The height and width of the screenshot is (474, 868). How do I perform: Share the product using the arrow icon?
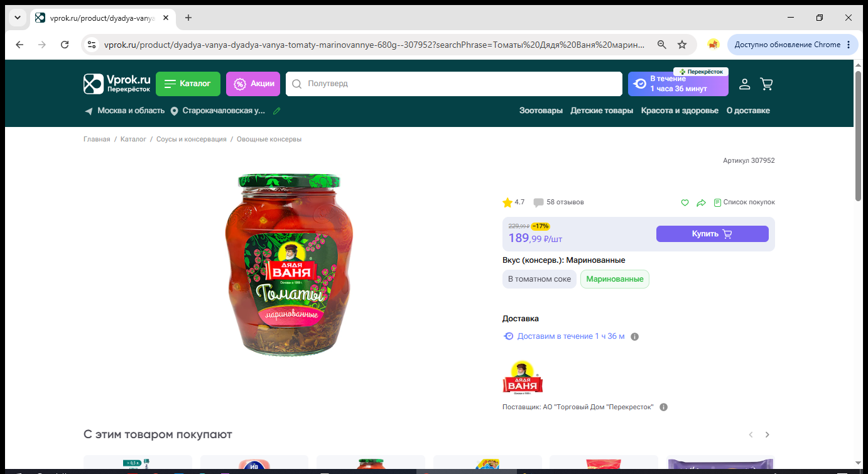point(702,202)
